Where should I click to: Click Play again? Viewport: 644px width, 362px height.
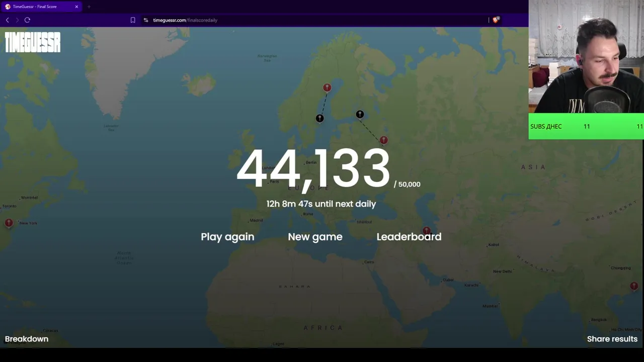coord(227,237)
